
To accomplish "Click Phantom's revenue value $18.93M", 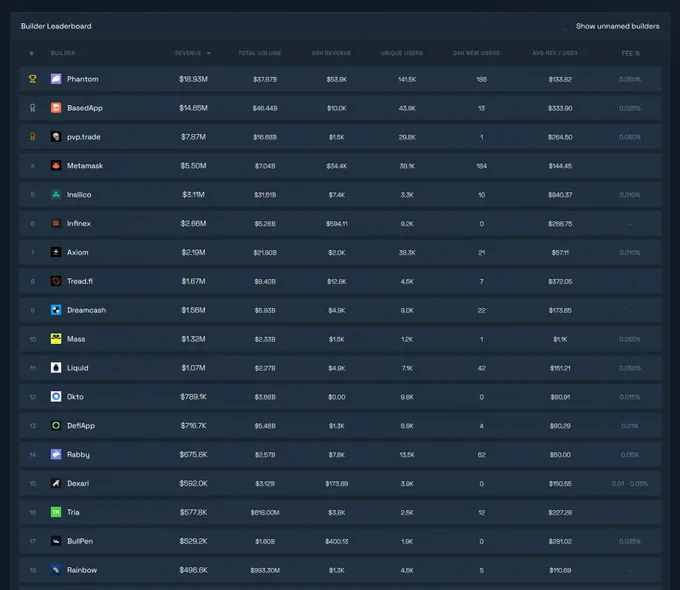I will 193,79.
